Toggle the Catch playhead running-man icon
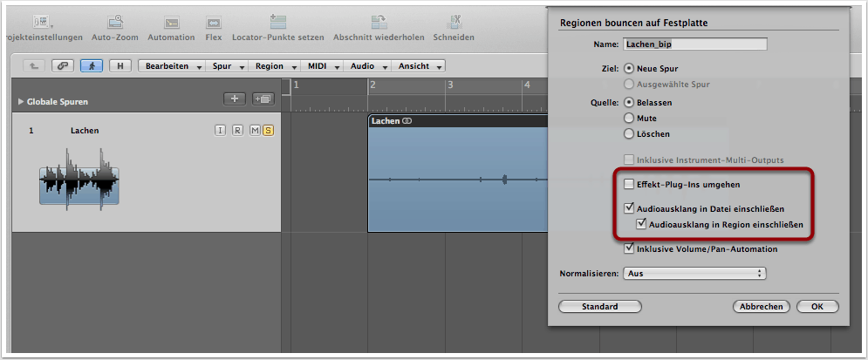Screen dimensions: 868x360 click(x=91, y=65)
